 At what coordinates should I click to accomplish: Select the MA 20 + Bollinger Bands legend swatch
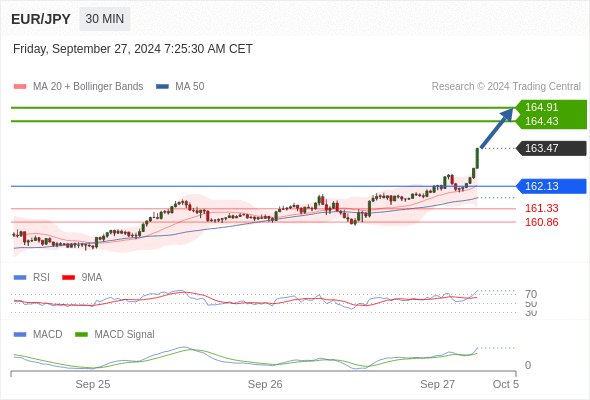click(20, 87)
